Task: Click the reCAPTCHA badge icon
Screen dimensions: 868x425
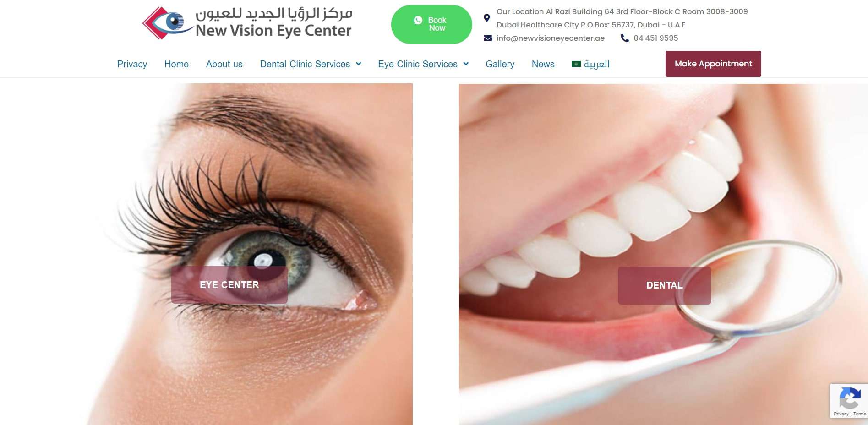Action: point(849,398)
